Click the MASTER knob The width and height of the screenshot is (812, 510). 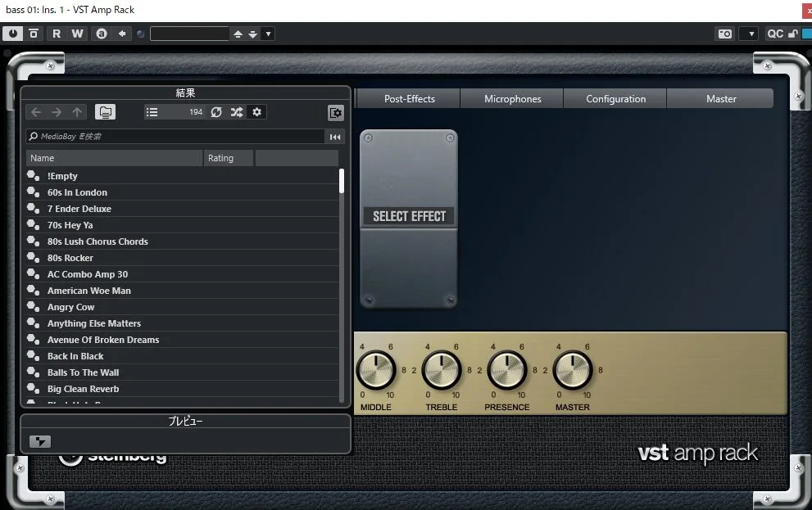[572, 370]
